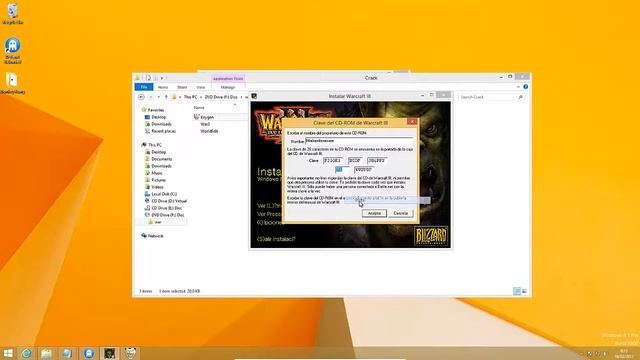Expand the Explorer ribbon chevron
Screen dimensions: 640x360
coord(518,87)
